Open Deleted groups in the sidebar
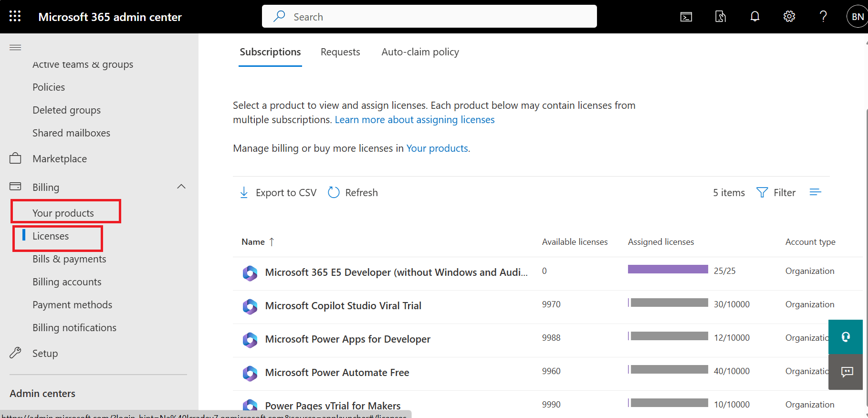868x418 pixels. click(x=66, y=110)
